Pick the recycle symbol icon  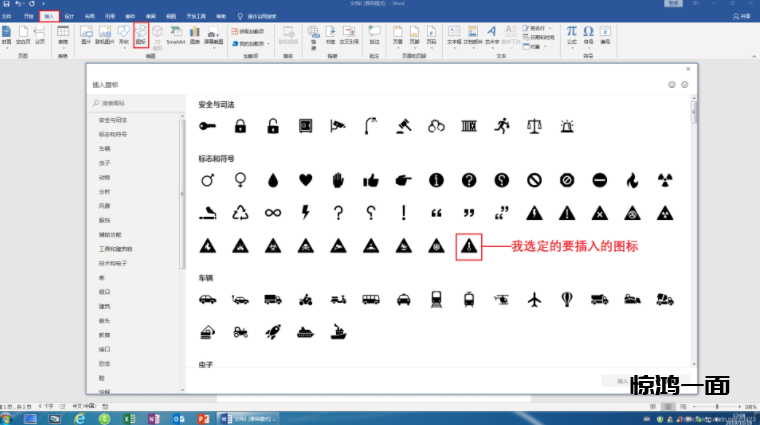[240, 212]
